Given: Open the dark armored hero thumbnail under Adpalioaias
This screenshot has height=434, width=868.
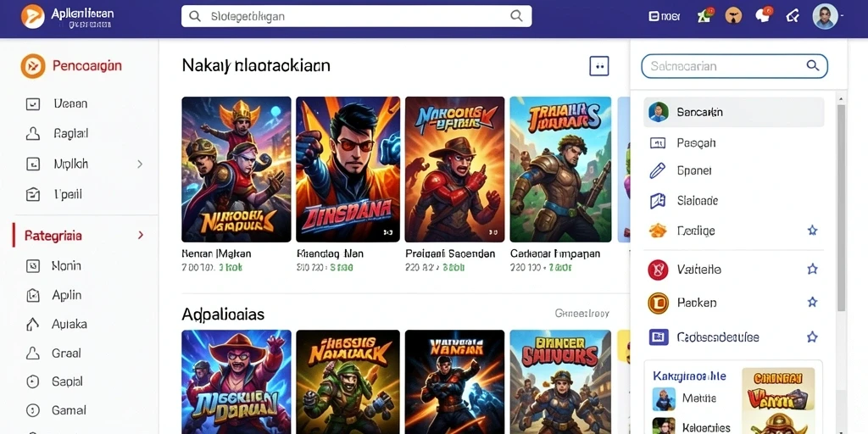Looking at the screenshot, I should (x=454, y=382).
